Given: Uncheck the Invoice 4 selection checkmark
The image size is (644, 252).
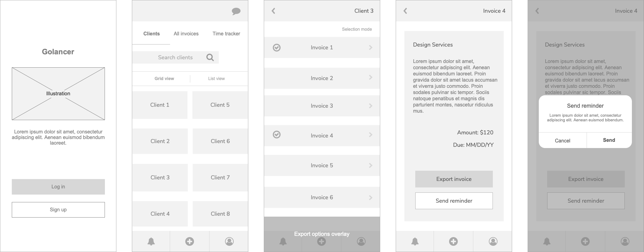Looking at the screenshot, I should tap(277, 134).
